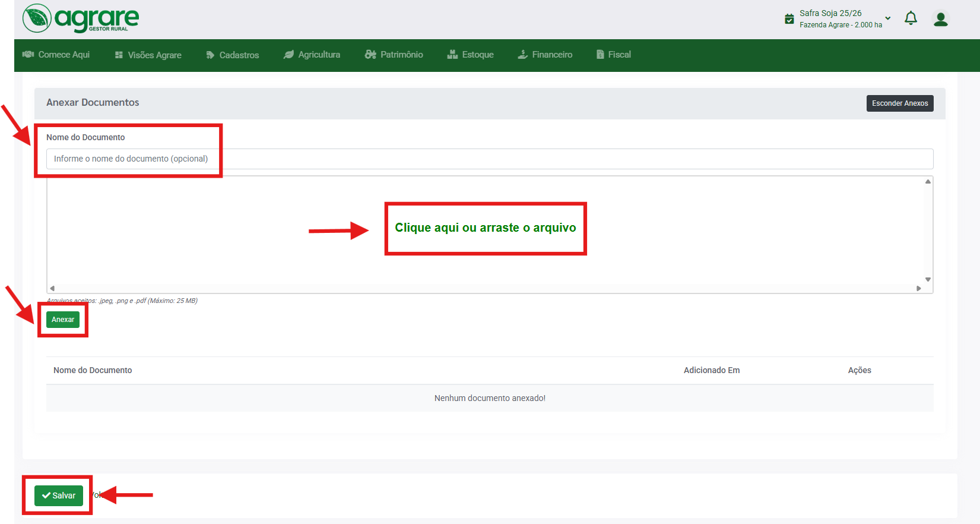Open the Comece Aqui menu
980x524 pixels.
click(56, 55)
